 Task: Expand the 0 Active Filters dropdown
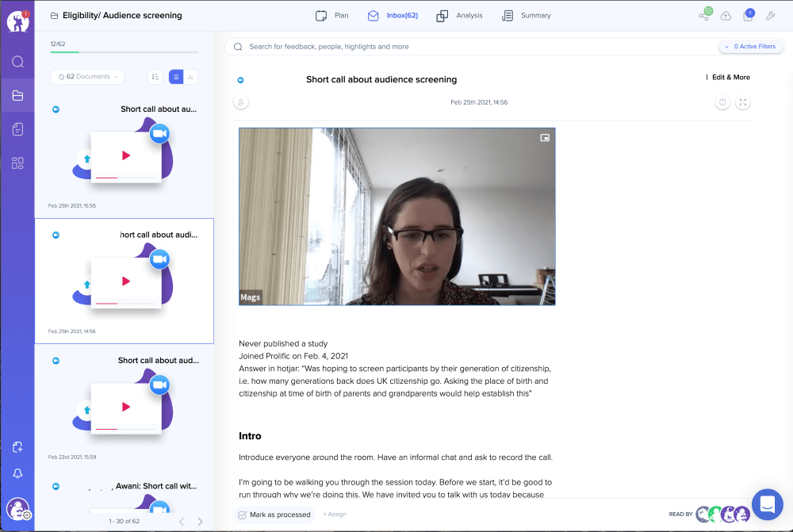[x=750, y=47]
